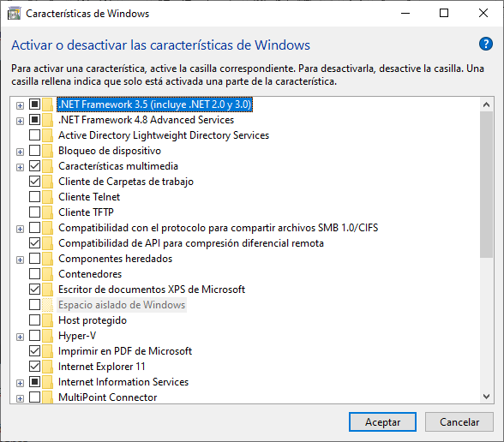504x442 pixels.
Task: Click folder icon next to Cliente Telnet
Action: pos(48,197)
